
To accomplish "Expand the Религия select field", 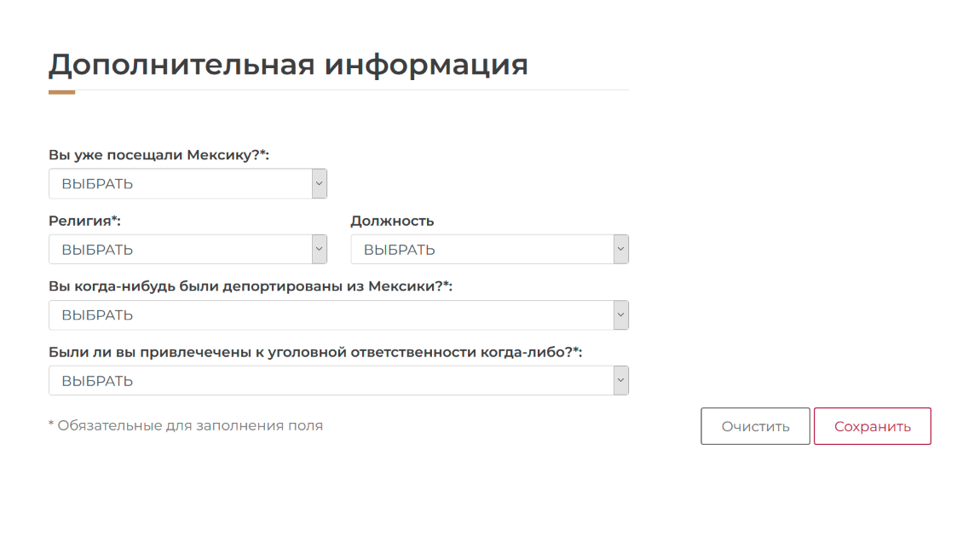I will [x=181, y=250].
